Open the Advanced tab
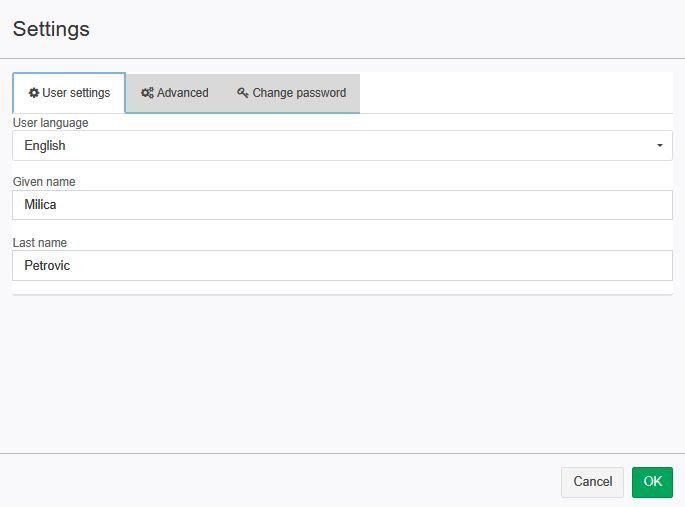The image size is (685, 507). click(174, 93)
